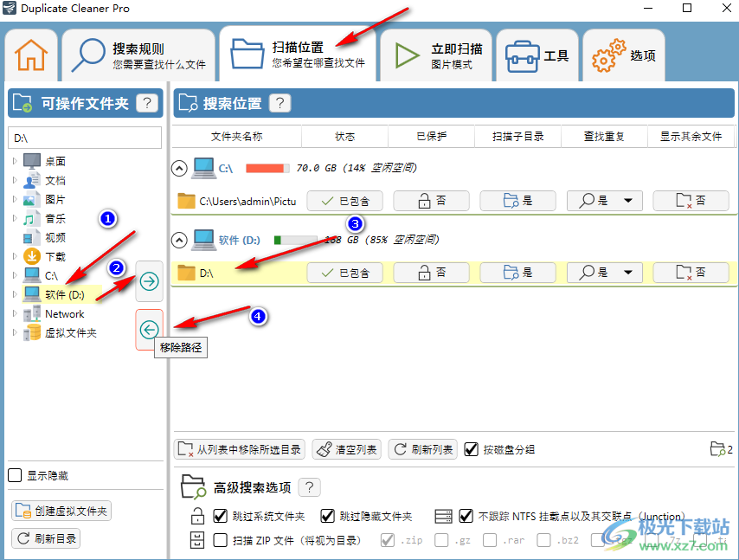Image resolution: width=739 pixels, height=560 pixels.
Task: Click the 虚拟文件夹 database icon
Action: click(32, 332)
